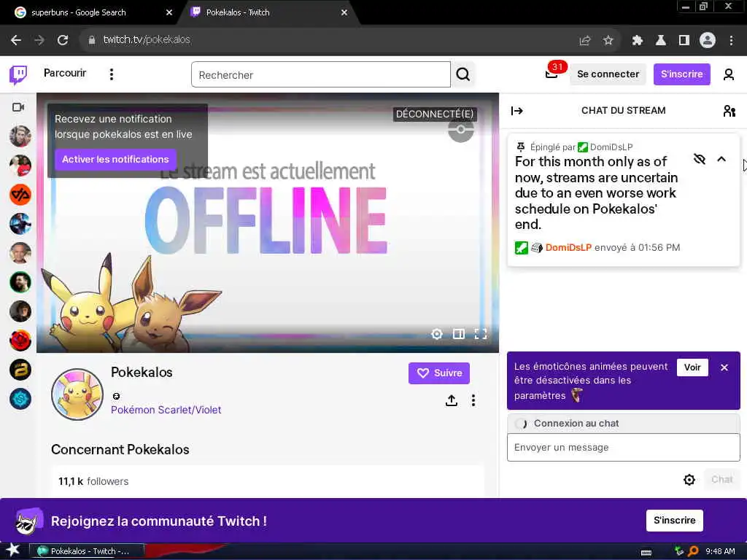Click the Envoyer un message chat box
Viewport: 747px width, 560px height.
[x=623, y=447]
